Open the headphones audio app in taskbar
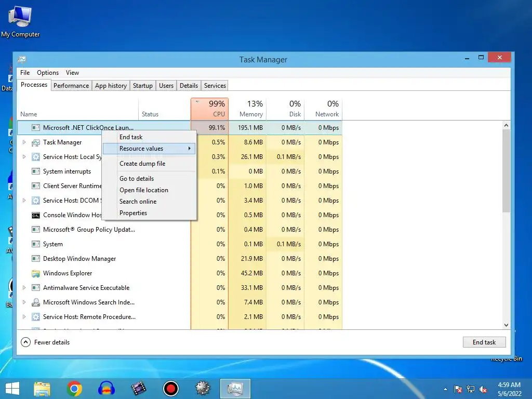Viewport: 532px width, 399px height. coord(107,389)
